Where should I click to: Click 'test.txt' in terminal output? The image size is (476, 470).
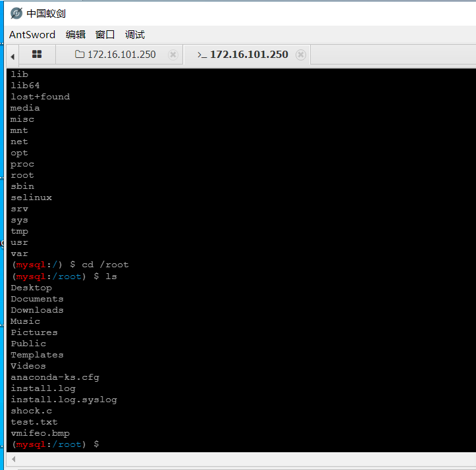coord(34,422)
